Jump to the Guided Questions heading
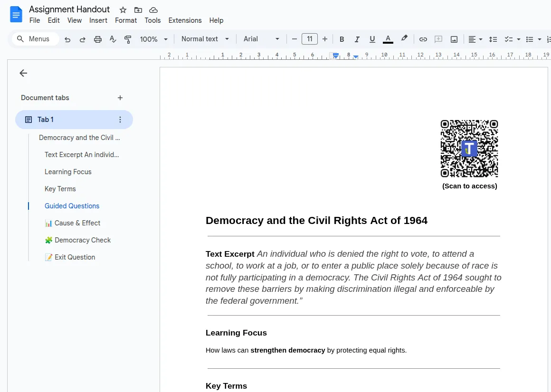The width and height of the screenshot is (551, 392). point(72,205)
